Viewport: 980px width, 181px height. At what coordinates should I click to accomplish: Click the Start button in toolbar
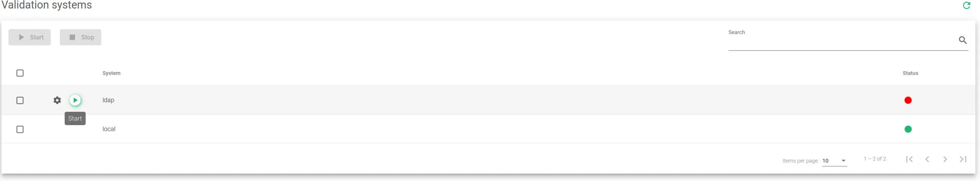coord(29,38)
